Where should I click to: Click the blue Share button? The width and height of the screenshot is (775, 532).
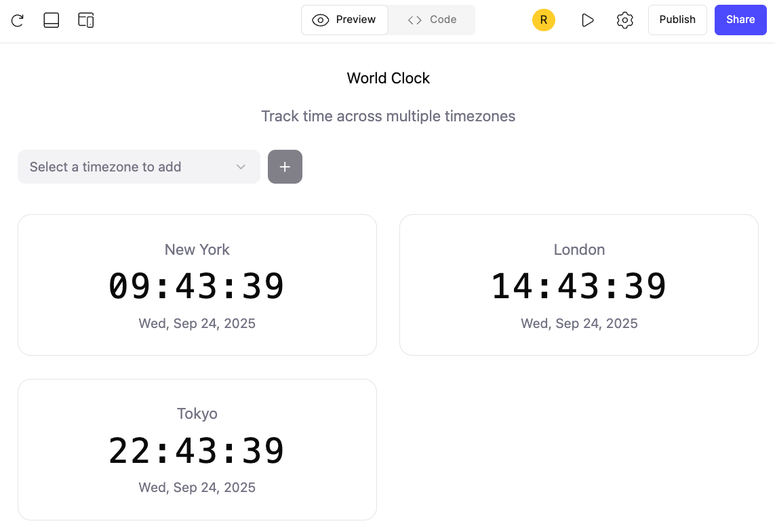(740, 20)
